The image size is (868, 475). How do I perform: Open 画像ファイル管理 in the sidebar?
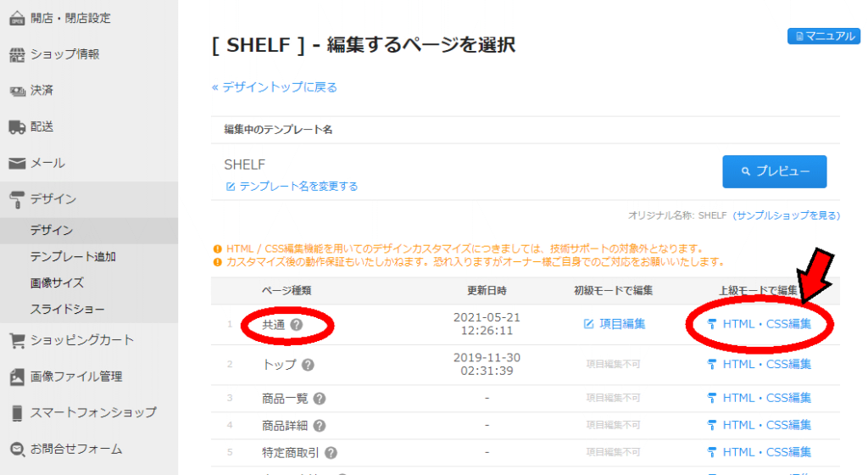pyautogui.click(x=75, y=377)
